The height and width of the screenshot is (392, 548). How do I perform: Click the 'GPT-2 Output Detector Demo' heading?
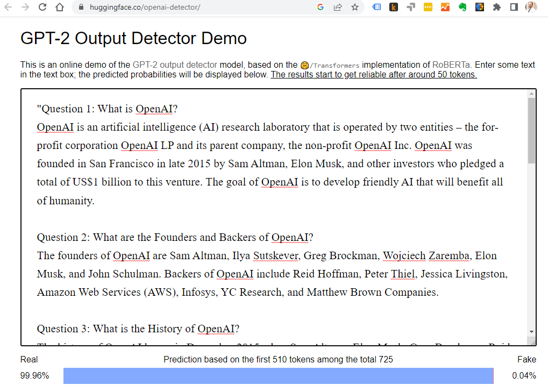133,38
